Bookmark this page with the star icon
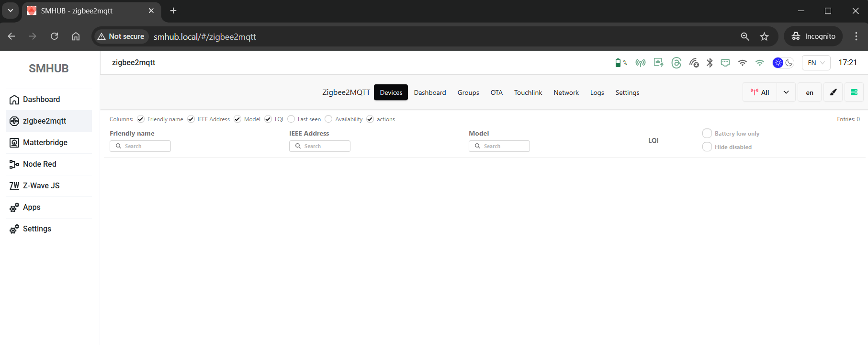868x345 pixels. point(764,36)
